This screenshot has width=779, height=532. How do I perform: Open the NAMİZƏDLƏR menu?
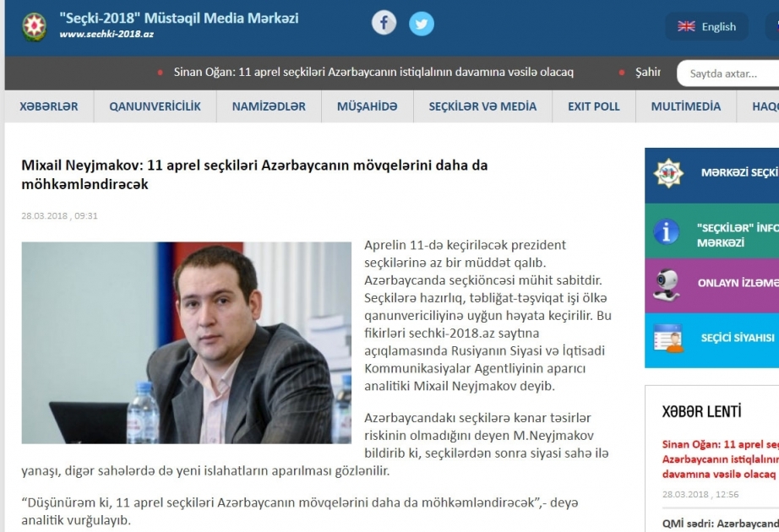click(269, 106)
